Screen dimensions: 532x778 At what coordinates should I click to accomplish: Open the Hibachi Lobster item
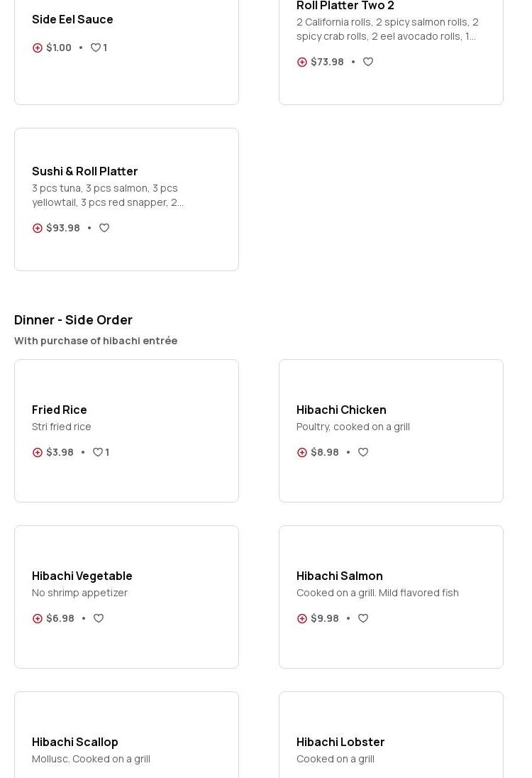tap(340, 742)
